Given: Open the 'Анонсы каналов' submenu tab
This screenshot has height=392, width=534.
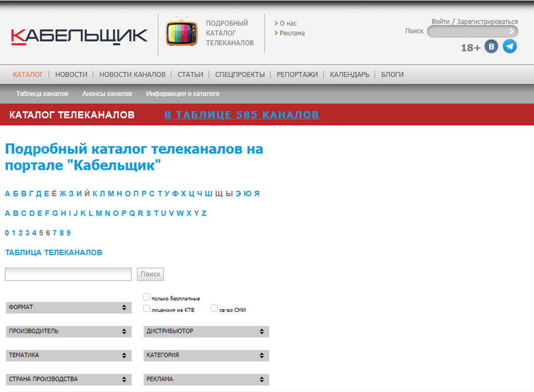Looking at the screenshot, I should [107, 93].
